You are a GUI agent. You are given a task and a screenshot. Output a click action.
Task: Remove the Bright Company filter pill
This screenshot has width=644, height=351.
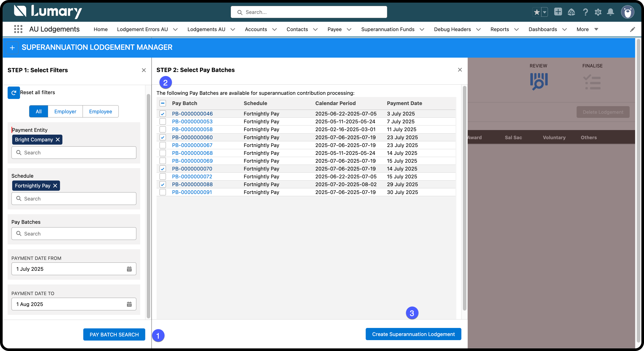58,139
